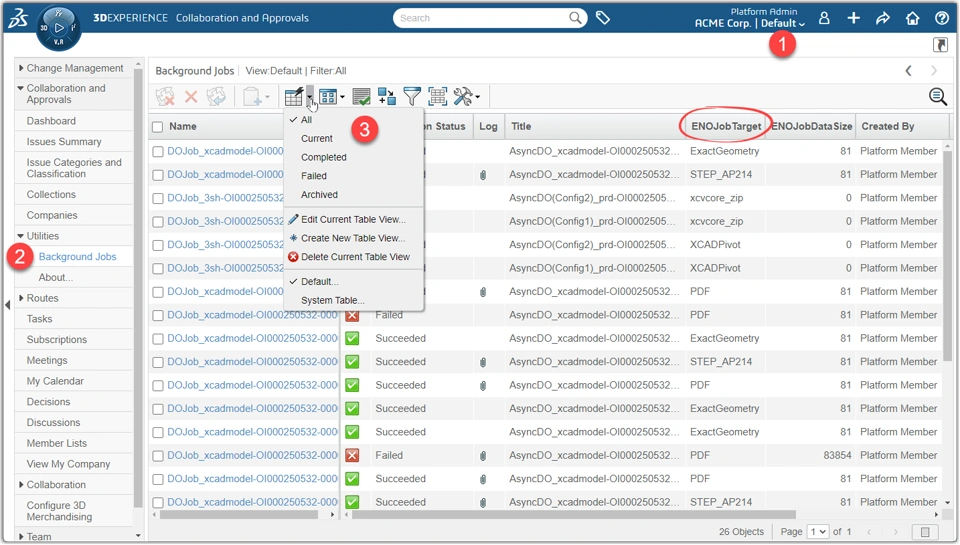Choose Failed from the filter menu
The height and width of the screenshot is (545, 960).
(x=313, y=176)
